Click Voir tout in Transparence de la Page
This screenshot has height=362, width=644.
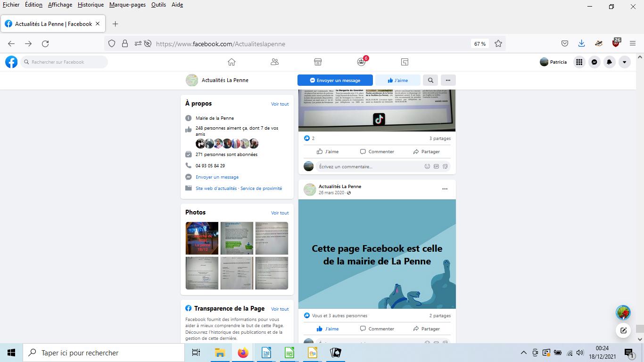click(x=280, y=309)
